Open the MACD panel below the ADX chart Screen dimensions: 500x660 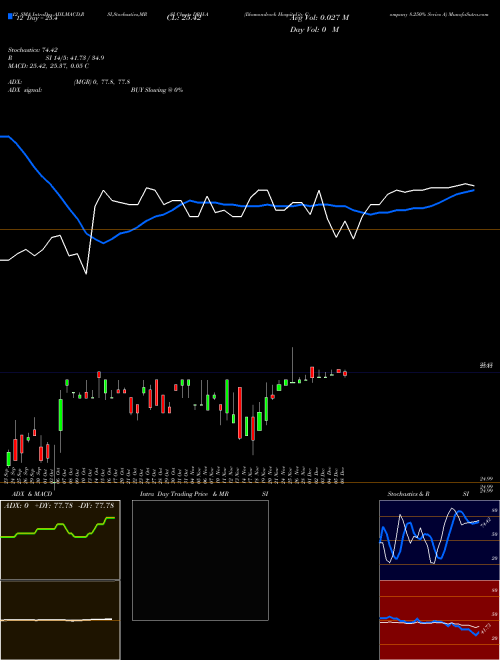(60, 620)
